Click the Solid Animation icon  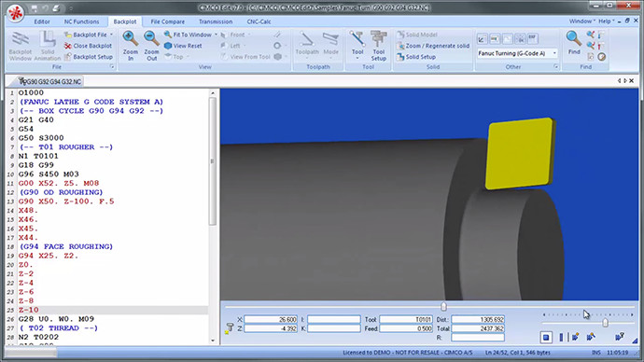[x=48, y=46]
